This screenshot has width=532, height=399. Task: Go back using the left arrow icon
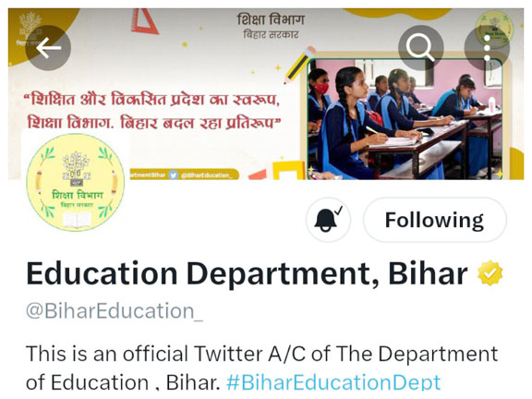[48, 48]
